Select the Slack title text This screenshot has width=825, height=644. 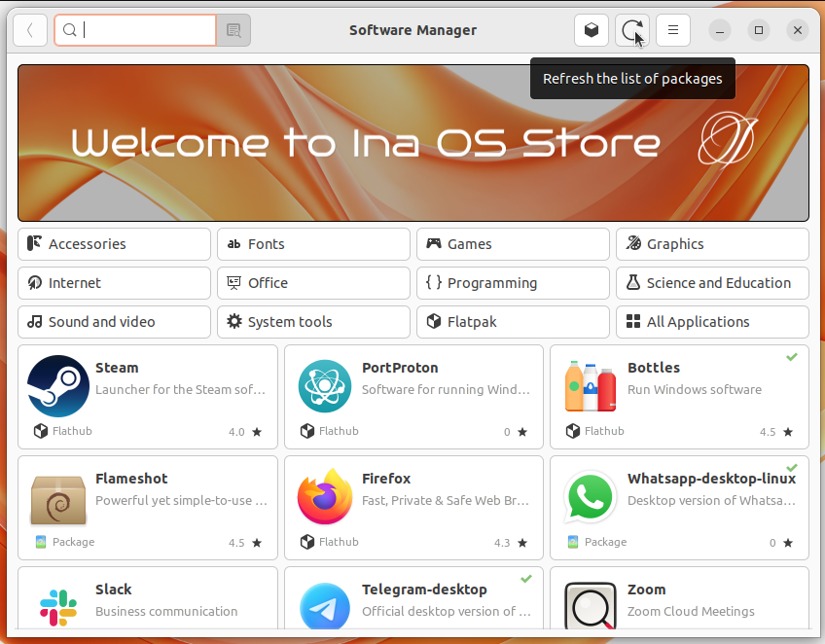pyautogui.click(x=114, y=590)
